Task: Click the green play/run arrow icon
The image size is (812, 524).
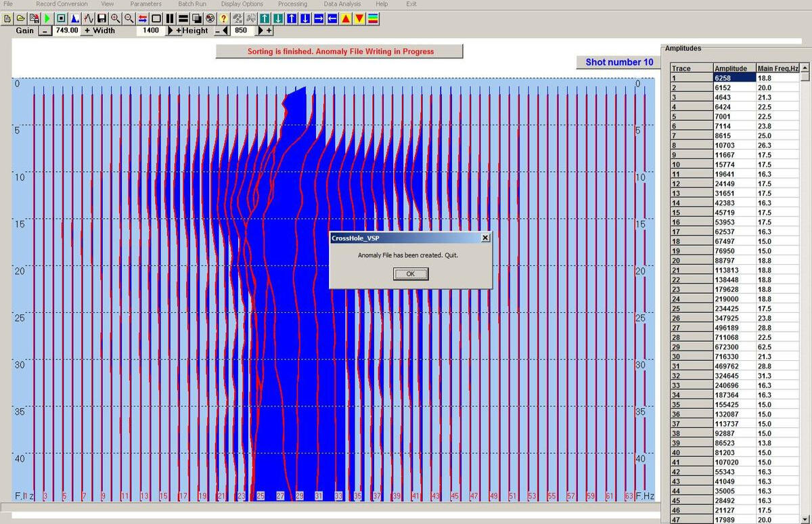Action: point(47,18)
